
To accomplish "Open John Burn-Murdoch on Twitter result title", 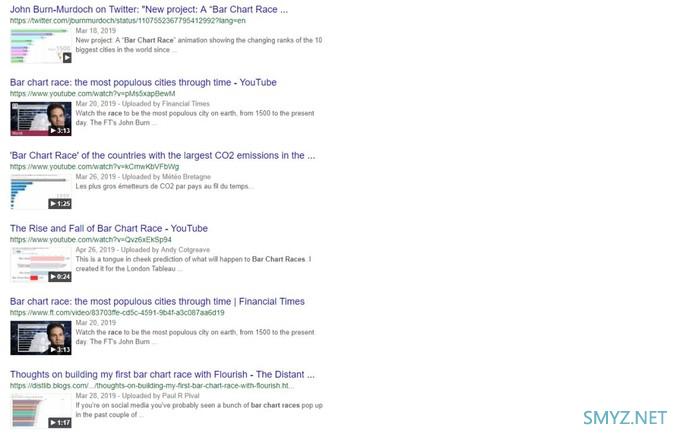I will [x=149, y=9].
